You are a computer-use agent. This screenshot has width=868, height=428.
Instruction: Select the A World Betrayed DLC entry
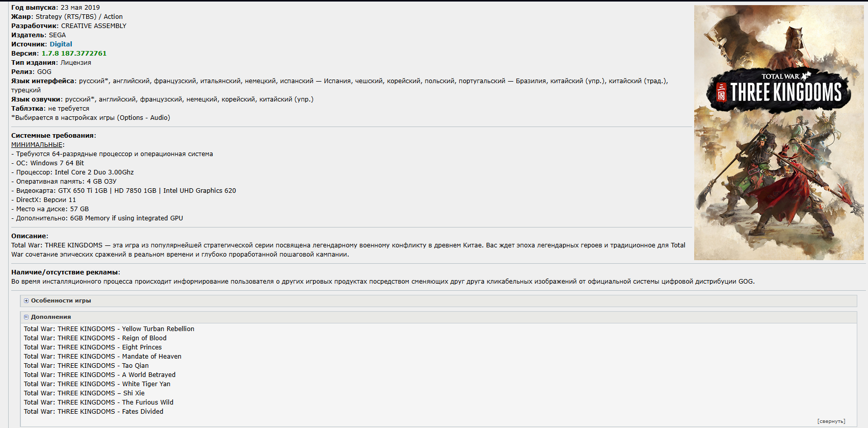pyautogui.click(x=100, y=375)
